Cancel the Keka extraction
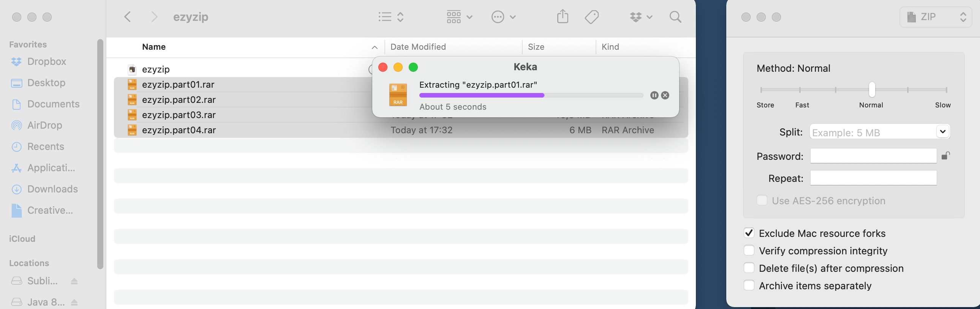The image size is (980, 309). click(x=665, y=95)
